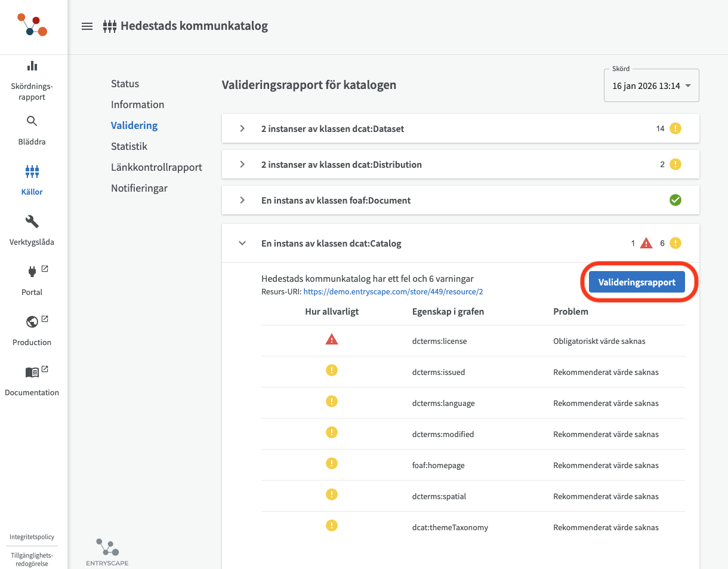728x569 pixels.
Task: Open Portal plug icon link
Action: point(32,272)
